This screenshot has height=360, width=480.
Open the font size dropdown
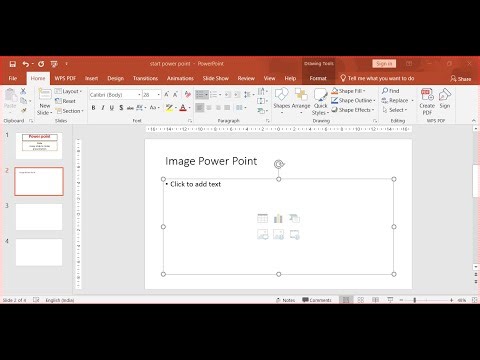(x=159, y=95)
